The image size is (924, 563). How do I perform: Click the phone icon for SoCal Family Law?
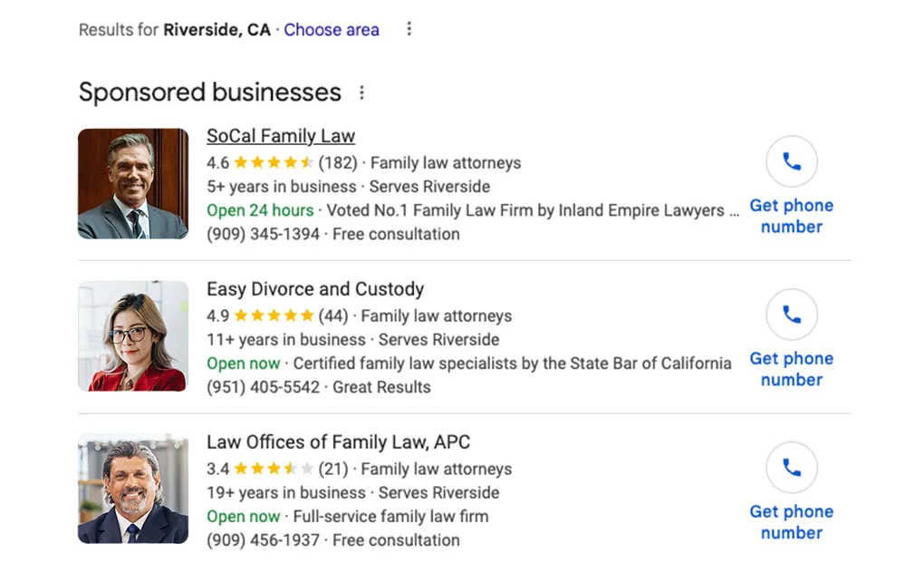tap(791, 162)
